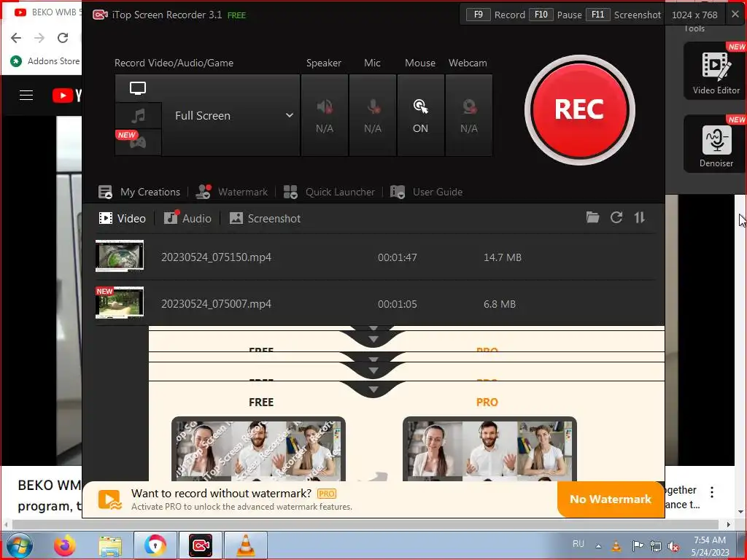
Task: Click the network tray icon
Action: pyautogui.click(x=656, y=546)
